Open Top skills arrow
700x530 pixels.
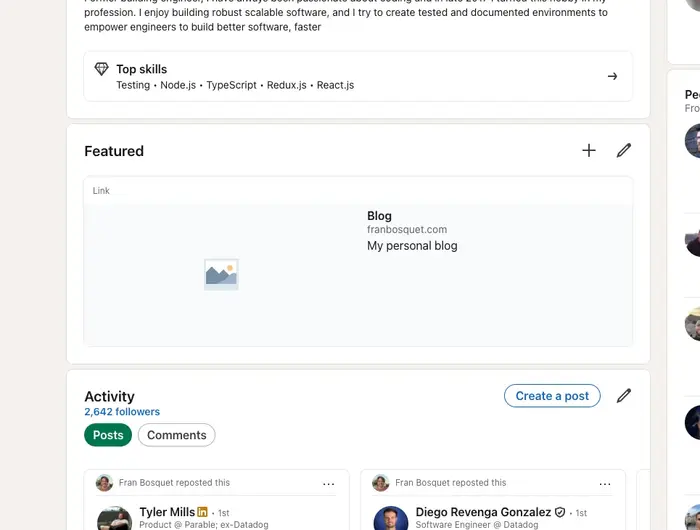(x=613, y=76)
